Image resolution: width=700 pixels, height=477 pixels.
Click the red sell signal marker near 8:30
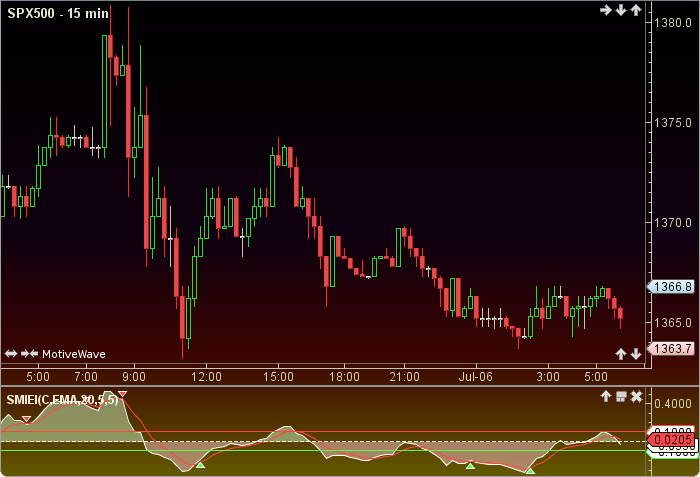tap(123, 394)
